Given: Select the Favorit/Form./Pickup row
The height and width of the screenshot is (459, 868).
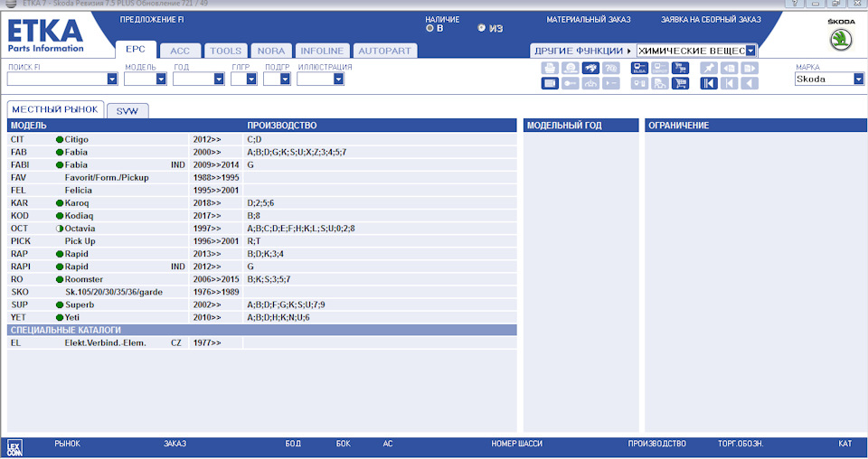Looking at the screenshot, I should pyautogui.click(x=262, y=177).
